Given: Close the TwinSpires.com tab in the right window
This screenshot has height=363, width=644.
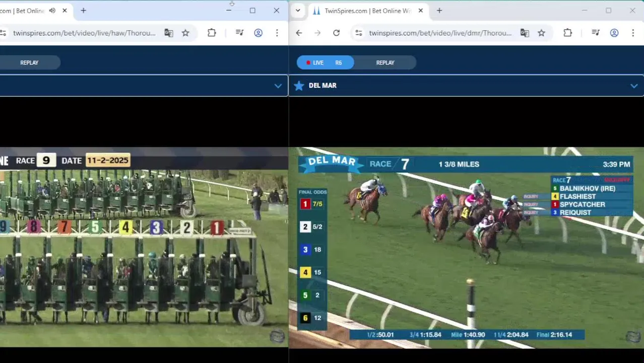Looking at the screenshot, I should (x=420, y=11).
